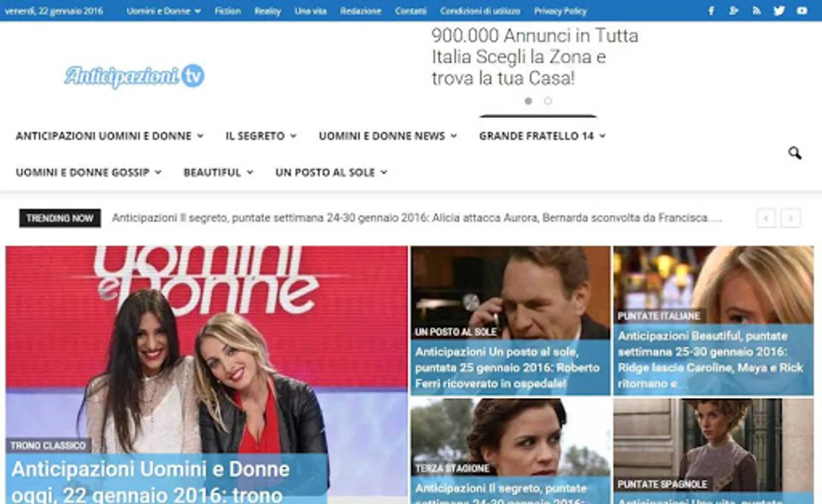Open the Contatti page
The height and width of the screenshot is (504, 822).
[x=410, y=11]
